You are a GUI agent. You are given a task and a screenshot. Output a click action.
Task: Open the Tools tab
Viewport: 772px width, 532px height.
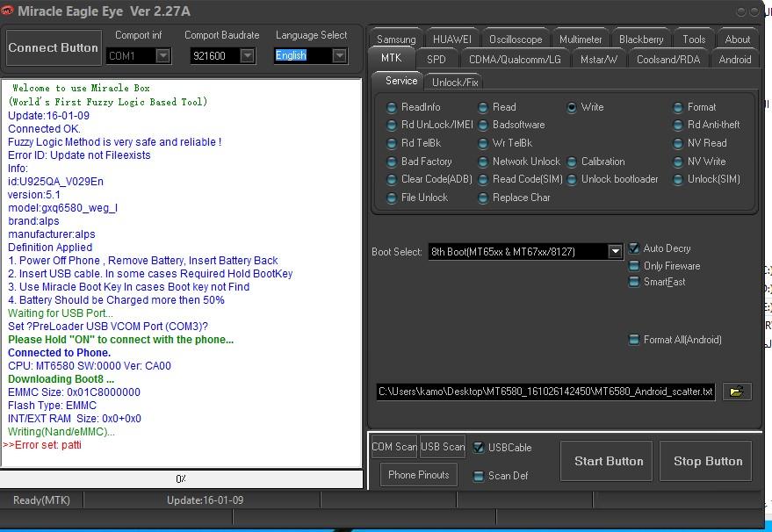pos(694,40)
